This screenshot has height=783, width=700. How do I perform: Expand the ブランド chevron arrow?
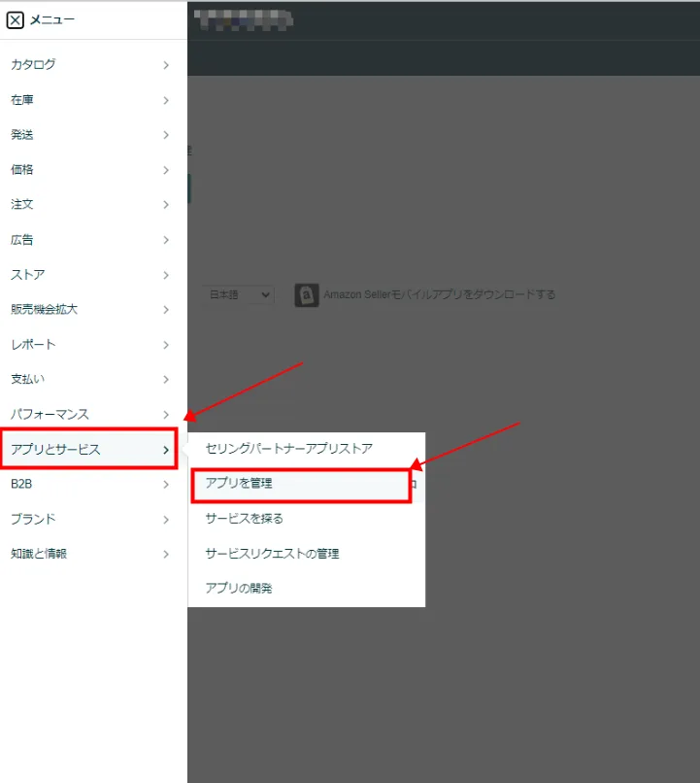[166, 520]
